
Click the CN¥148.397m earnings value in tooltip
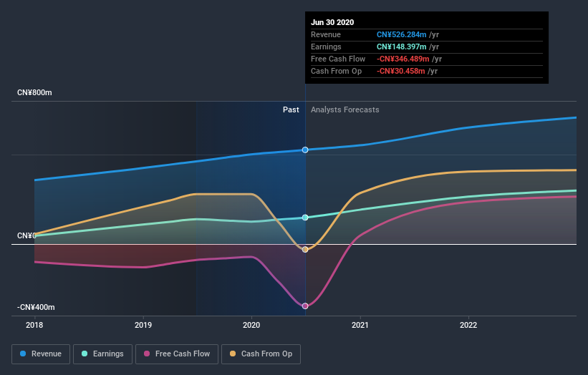(402, 47)
